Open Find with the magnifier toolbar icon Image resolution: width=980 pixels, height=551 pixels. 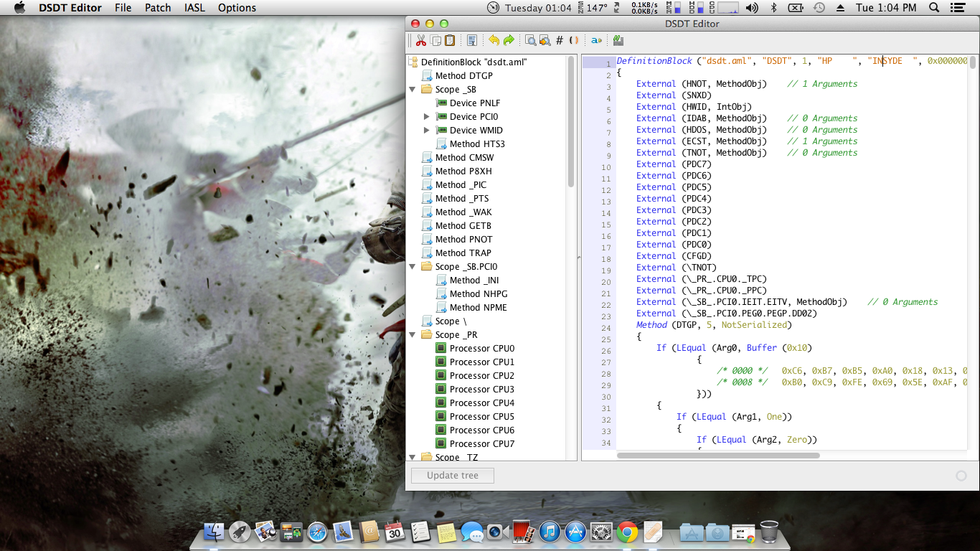[x=531, y=40]
